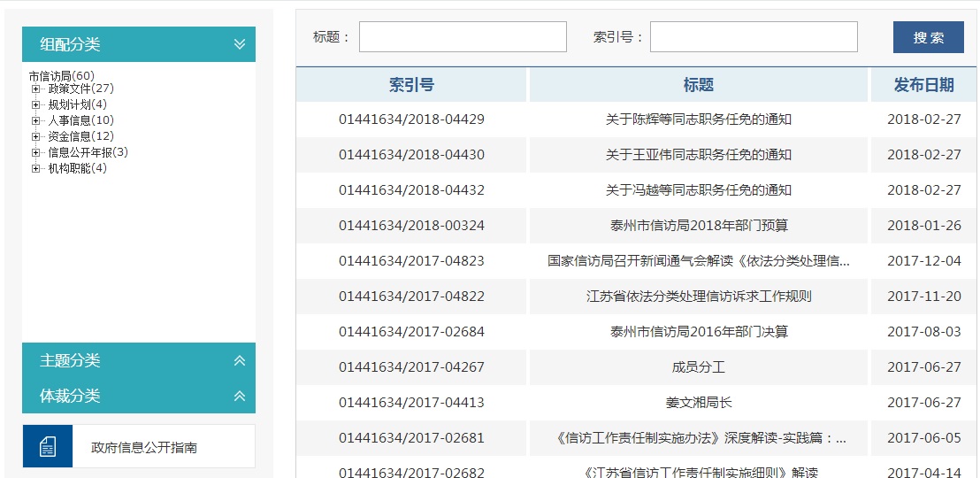980x478 pixels.
Task: Click the date 2017-11-20
Action: pos(924,296)
